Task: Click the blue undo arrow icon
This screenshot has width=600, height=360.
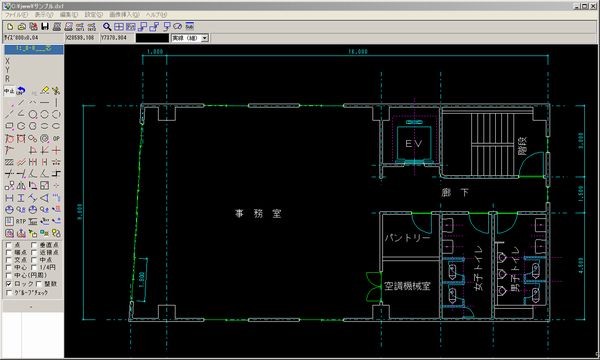Action: (21, 91)
